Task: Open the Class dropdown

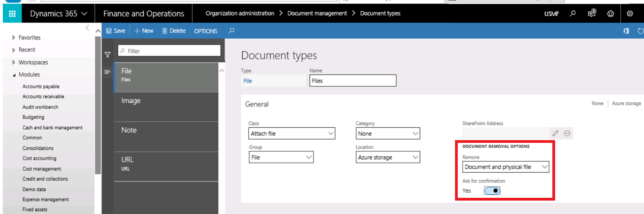Action: [x=292, y=133]
